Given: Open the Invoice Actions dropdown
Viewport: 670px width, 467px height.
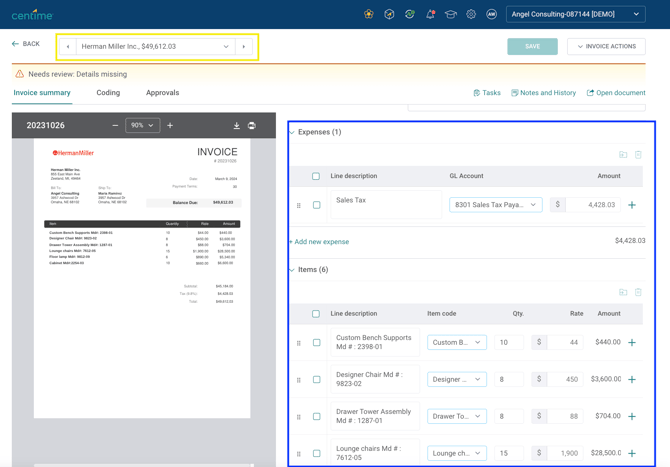Looking at the screenshot, I should (606, 47).
